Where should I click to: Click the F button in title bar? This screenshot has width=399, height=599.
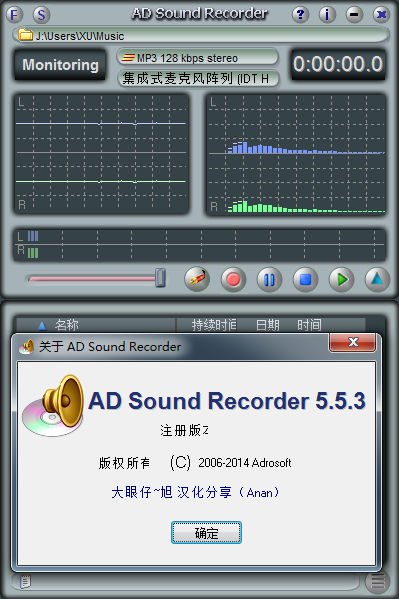pyautogui.click(x=14, y=15)
